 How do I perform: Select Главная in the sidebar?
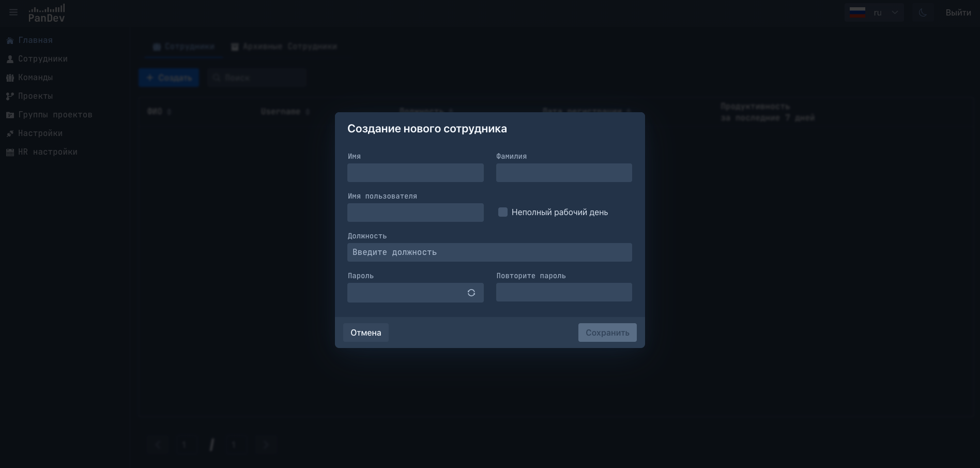[x=35, y=40]
